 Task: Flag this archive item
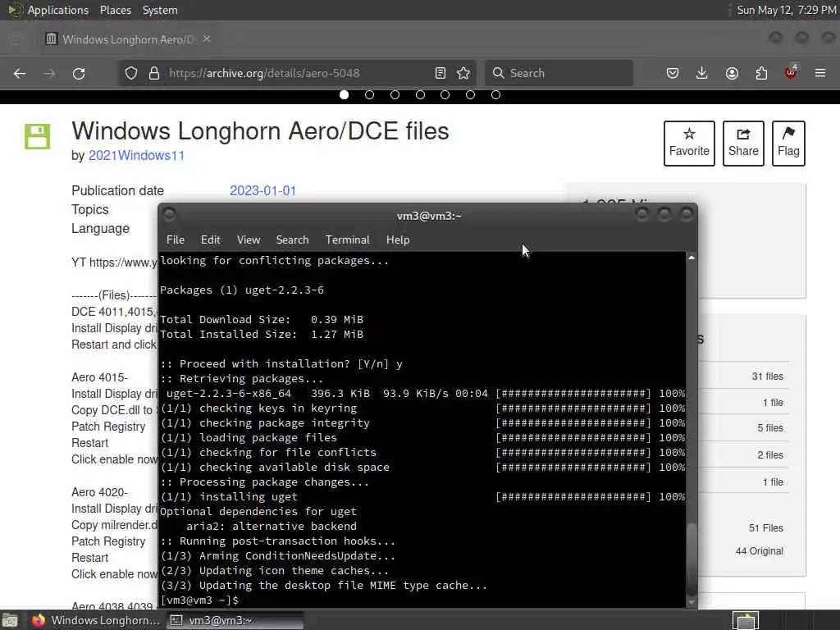click(788, 143)
